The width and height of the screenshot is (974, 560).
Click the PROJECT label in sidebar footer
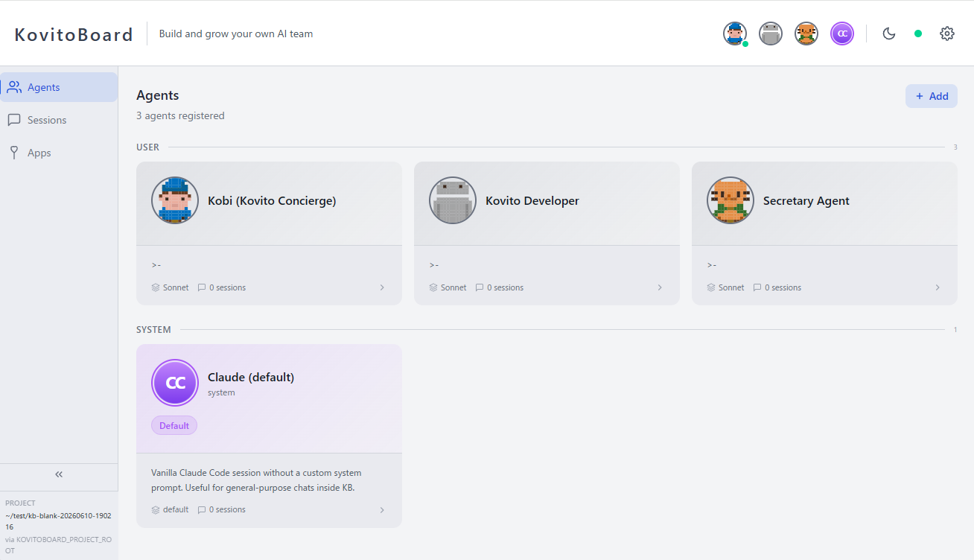20,503
